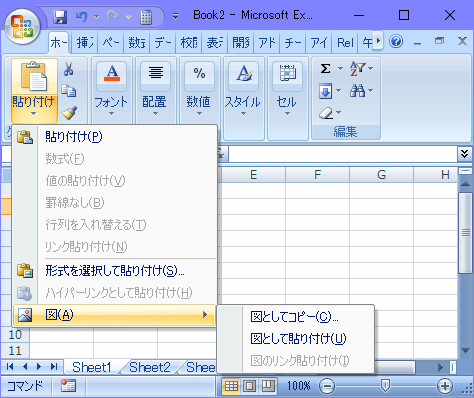Click macro record icon in status bar

68,386
